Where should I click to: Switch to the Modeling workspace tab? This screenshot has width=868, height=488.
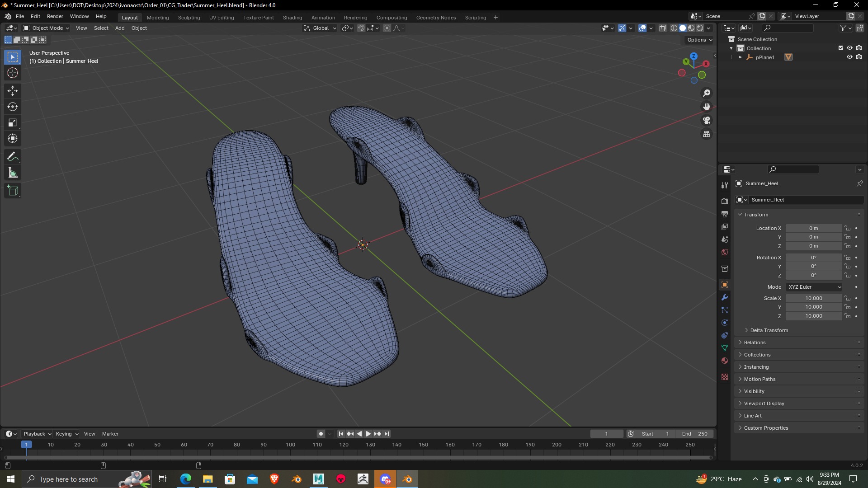pos(158,18)
